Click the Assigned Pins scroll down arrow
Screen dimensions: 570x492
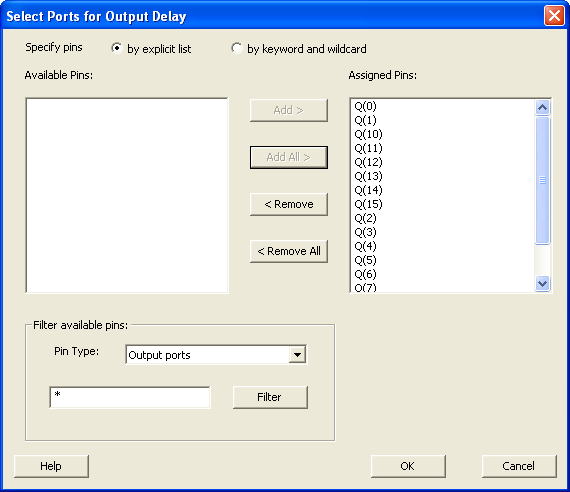(x=542, y=283)
